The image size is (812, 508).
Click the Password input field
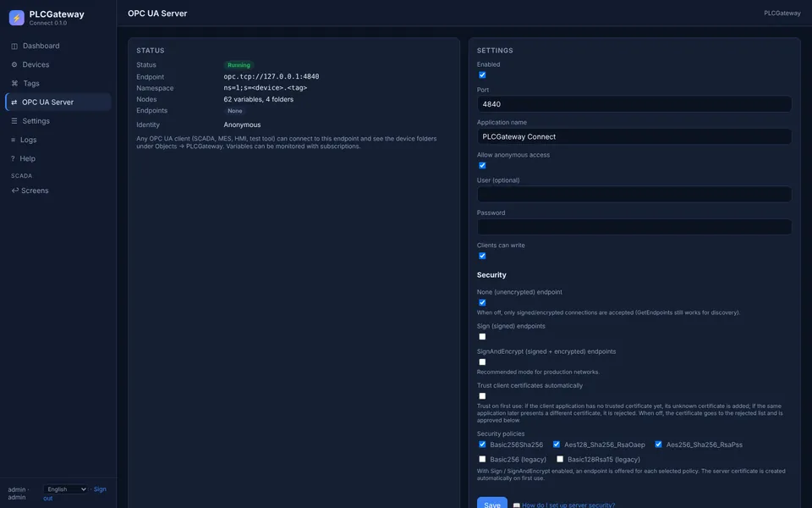pyautogui.click(x=634, y=227)
